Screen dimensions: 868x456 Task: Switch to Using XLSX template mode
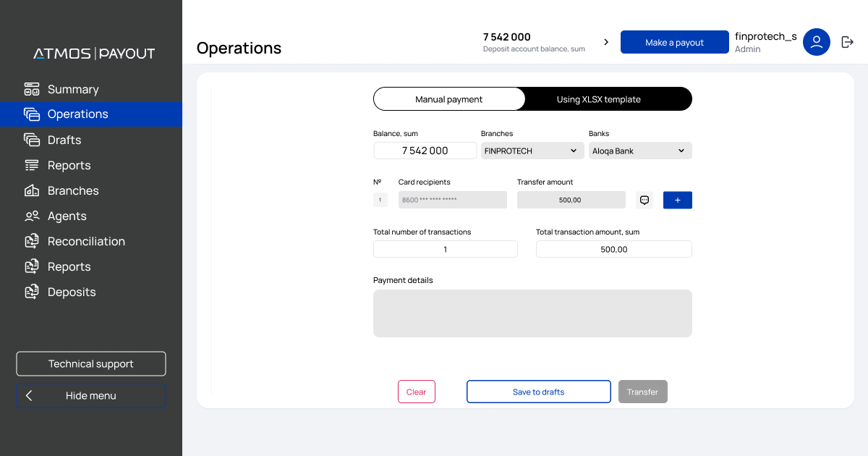pos(598,99)
